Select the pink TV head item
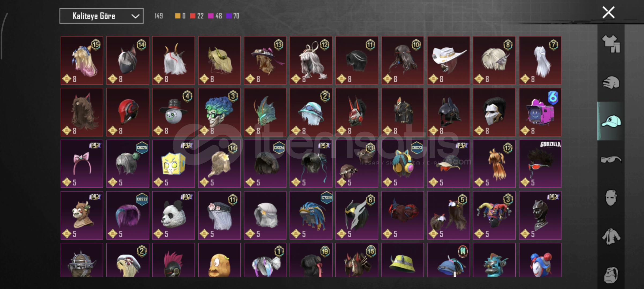The height and width of the screenshot is (289, 644). coord(540,112)
